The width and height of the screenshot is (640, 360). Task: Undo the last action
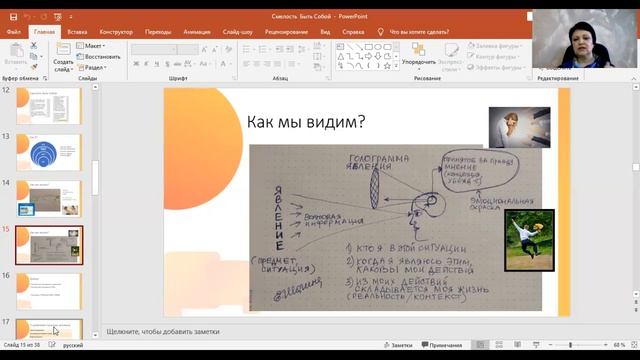coord(27,17)
